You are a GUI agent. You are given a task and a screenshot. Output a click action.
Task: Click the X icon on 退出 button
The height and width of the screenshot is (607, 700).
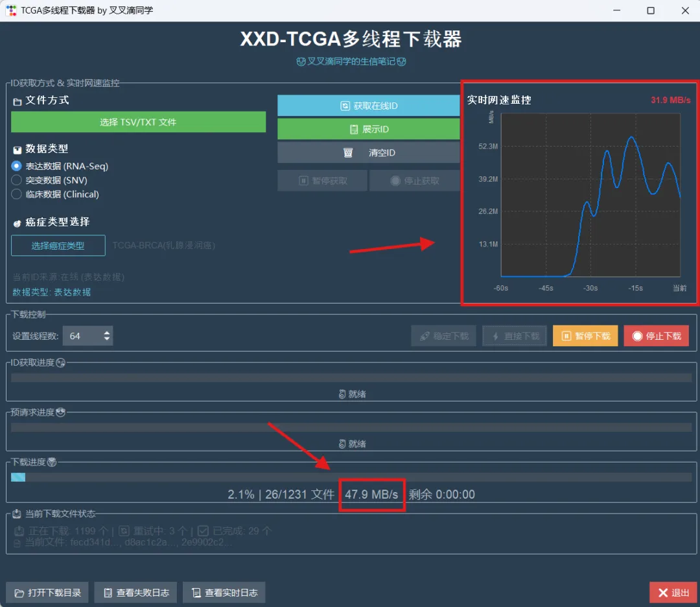[663, 593]
